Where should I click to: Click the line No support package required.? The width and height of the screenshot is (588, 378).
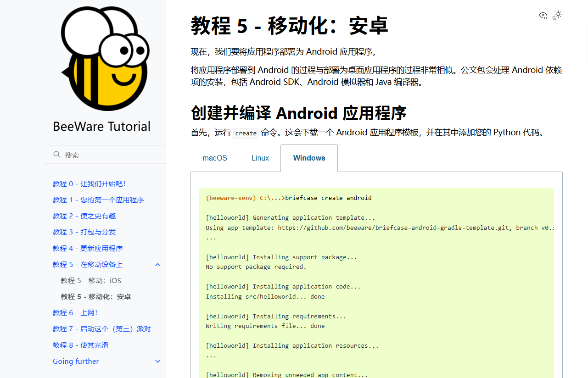tap(256, 267)
